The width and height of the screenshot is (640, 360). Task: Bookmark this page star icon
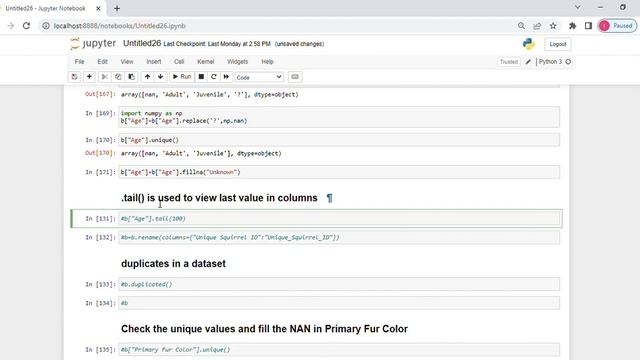click(x=553, y=26)
